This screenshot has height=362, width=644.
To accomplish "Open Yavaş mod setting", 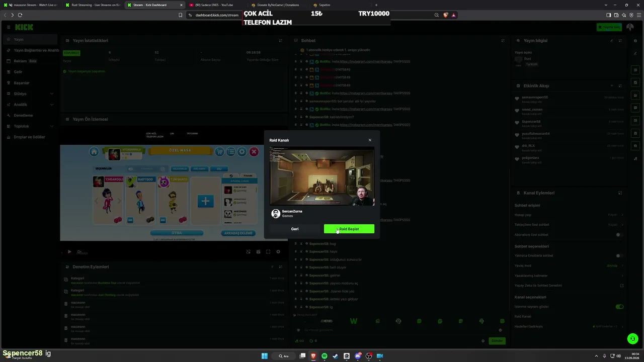I will pos(569,265).
